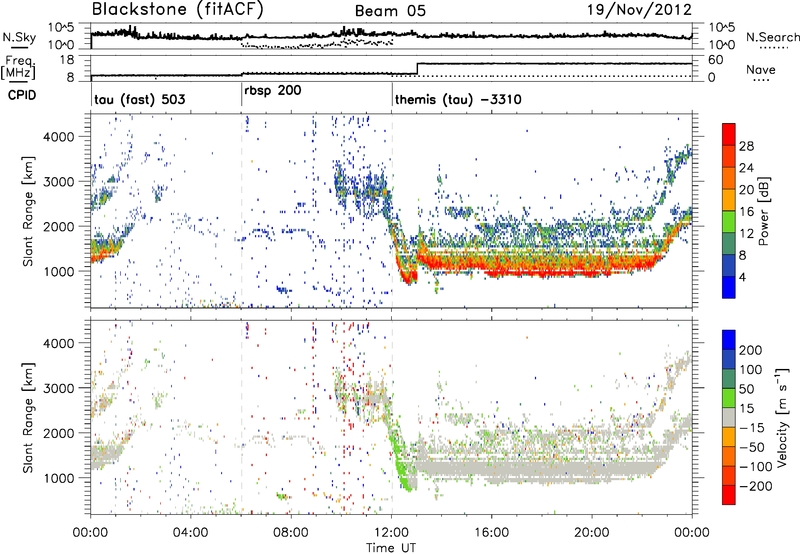Click the "themis (tau) -3310" CPID entry

458,99
